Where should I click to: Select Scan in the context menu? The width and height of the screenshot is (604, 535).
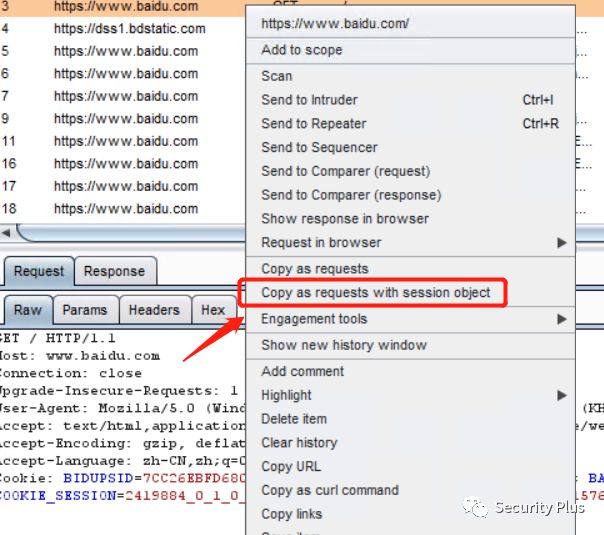click(x=411, y=76)
